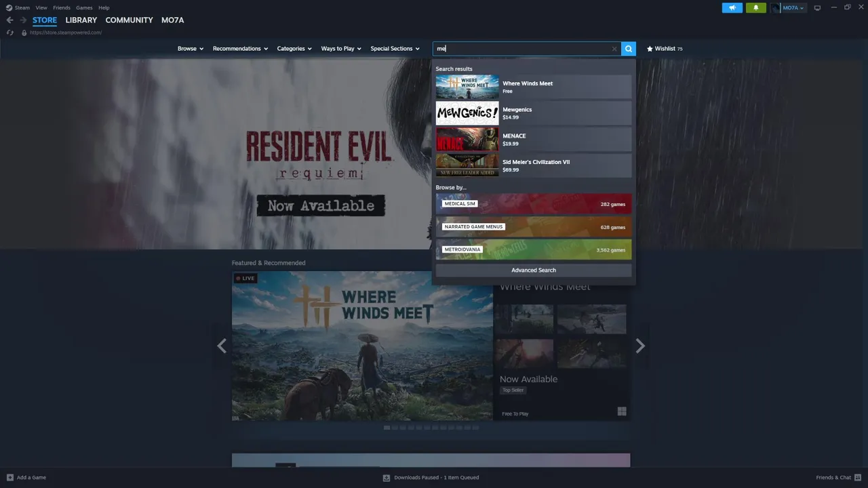
Task: Expand the Ways to Play dropdown
Action: [x=341, y=49]
